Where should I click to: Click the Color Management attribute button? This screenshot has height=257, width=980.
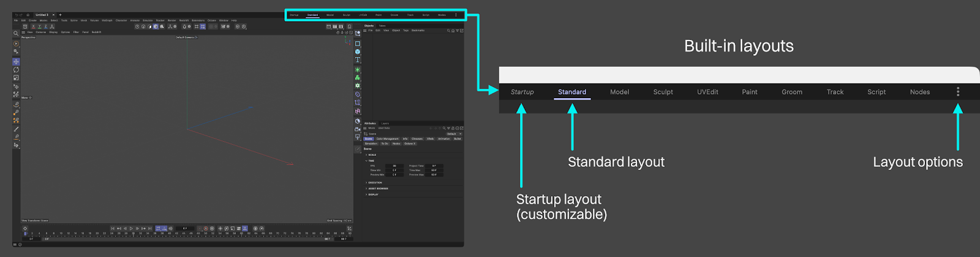coord(387,139)
